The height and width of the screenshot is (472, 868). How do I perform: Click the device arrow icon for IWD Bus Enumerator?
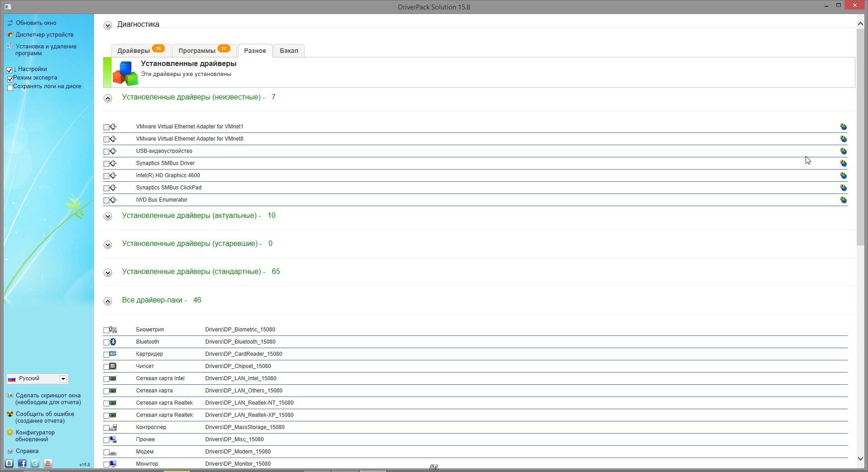pyautogui.click(x=113, y=200)
